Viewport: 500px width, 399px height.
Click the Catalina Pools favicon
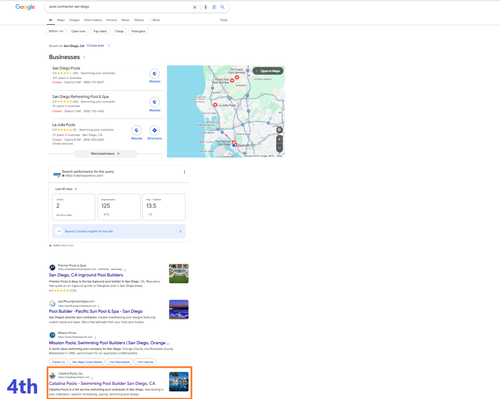click(x=52, y=376)
